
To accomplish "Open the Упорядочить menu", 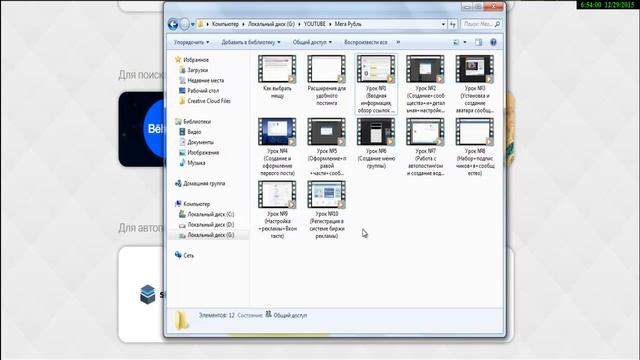I will pyautogui.click(x=191, y=42).
